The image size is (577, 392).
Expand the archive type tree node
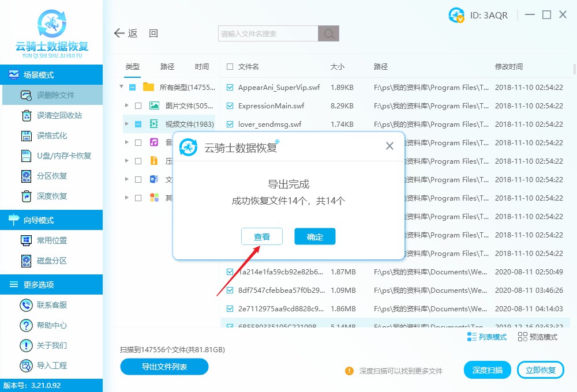(x=127, y=161)
